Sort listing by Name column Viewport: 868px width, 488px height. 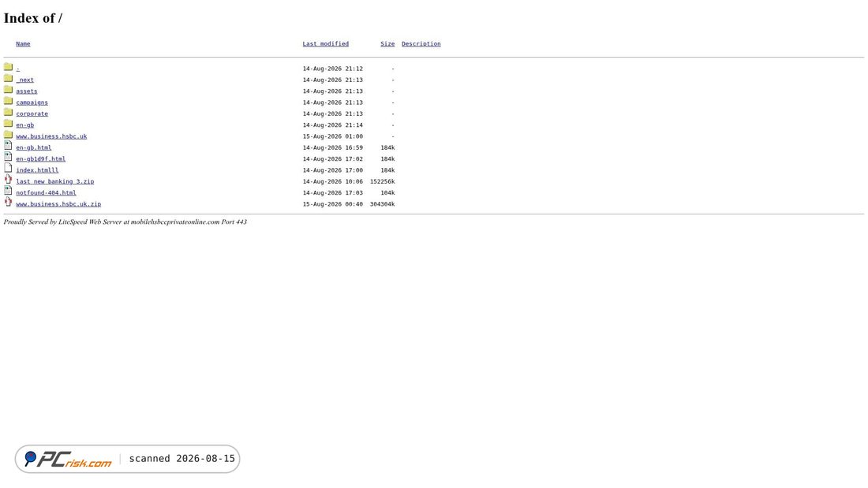(x=23, y=43)
